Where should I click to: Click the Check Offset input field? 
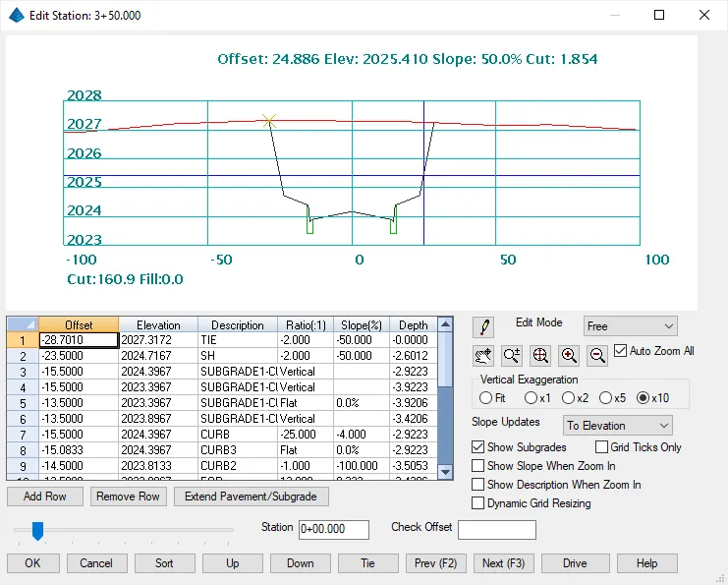point(497,530)
